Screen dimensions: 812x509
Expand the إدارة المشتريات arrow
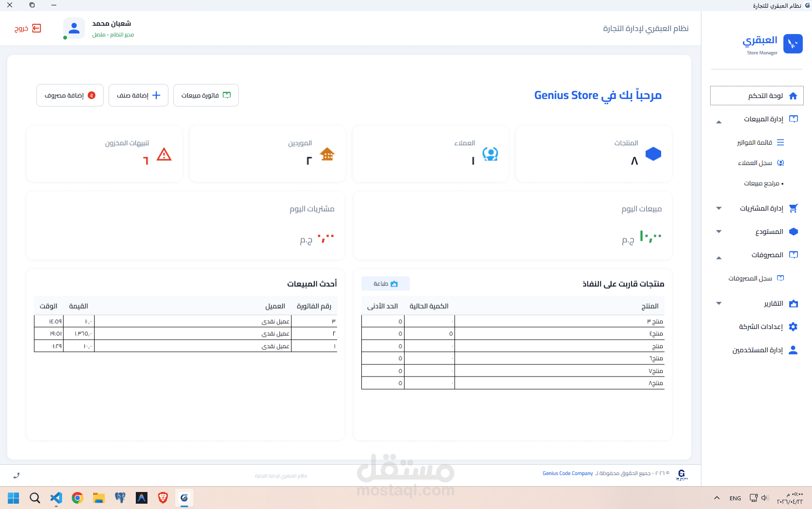tap(719, 208)
